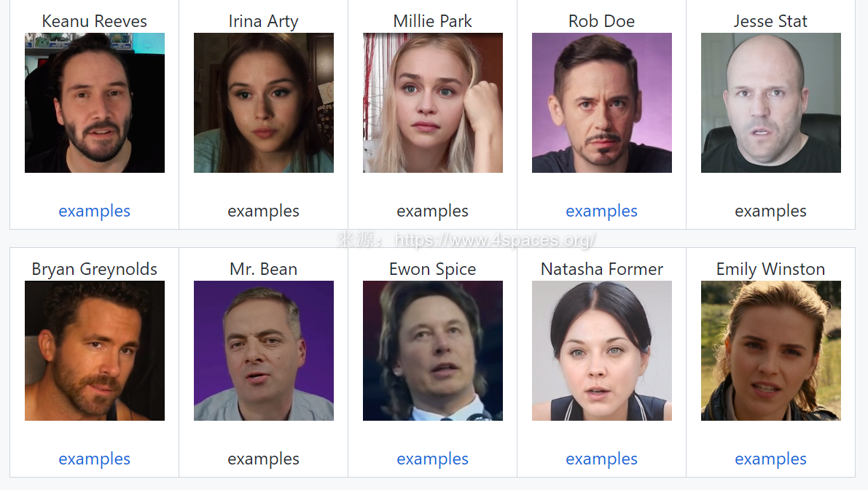Screen dimensions: 868x490
Task: Click examples link under Rob Doe card
Action: (x=602, y=211)
